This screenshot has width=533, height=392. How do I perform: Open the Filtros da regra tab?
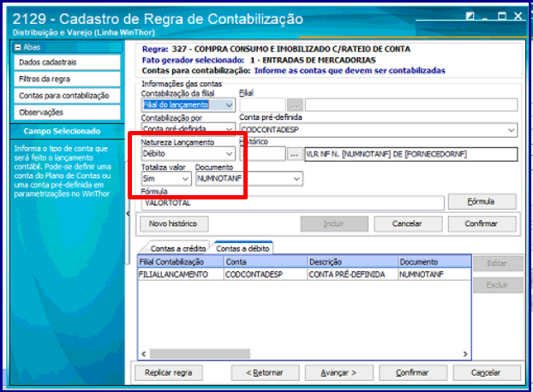(x=67, y=79)
